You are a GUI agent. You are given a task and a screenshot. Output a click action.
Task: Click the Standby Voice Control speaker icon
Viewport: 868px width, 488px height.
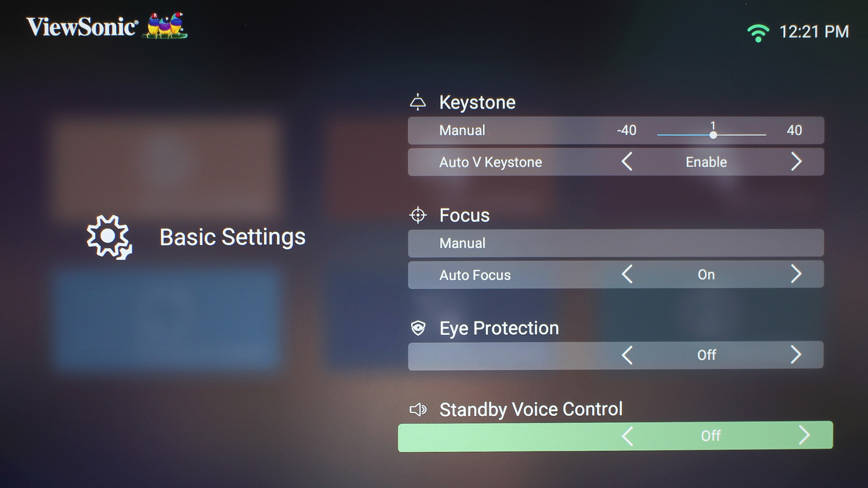pos(418,409)
